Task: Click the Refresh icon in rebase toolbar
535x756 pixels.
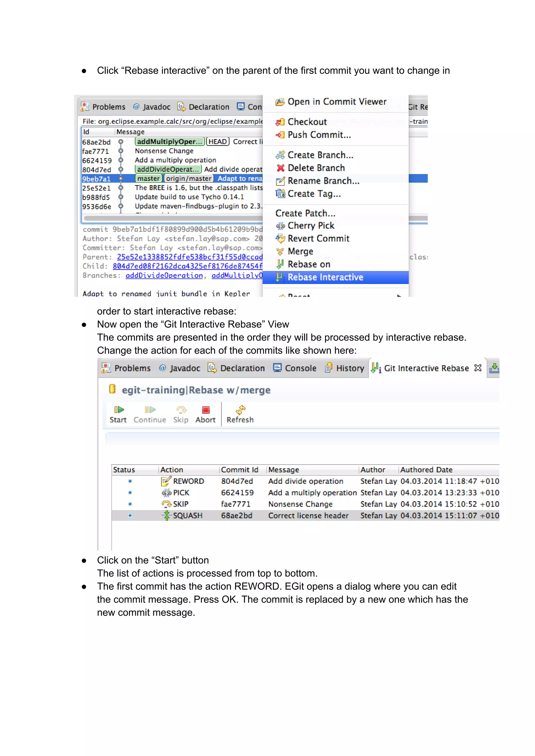Action: pyautogui.click(x=240, y=410)
